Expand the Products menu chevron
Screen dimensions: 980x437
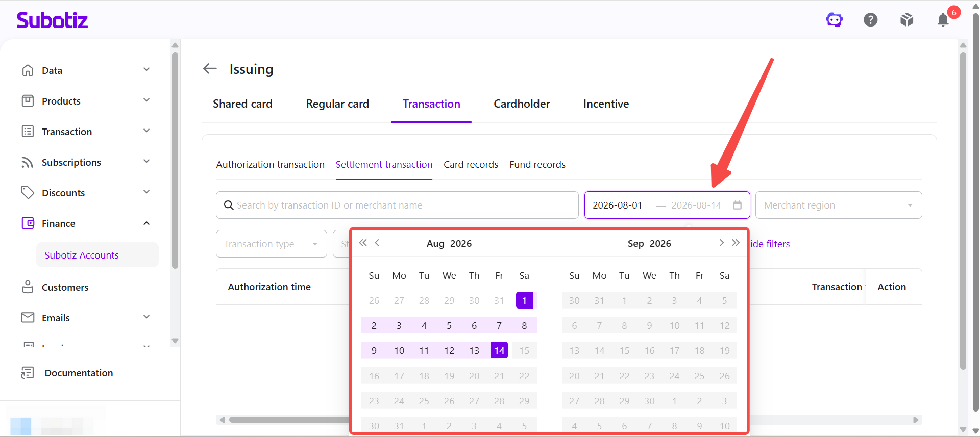pyautogui.click(x=146, y=100)
